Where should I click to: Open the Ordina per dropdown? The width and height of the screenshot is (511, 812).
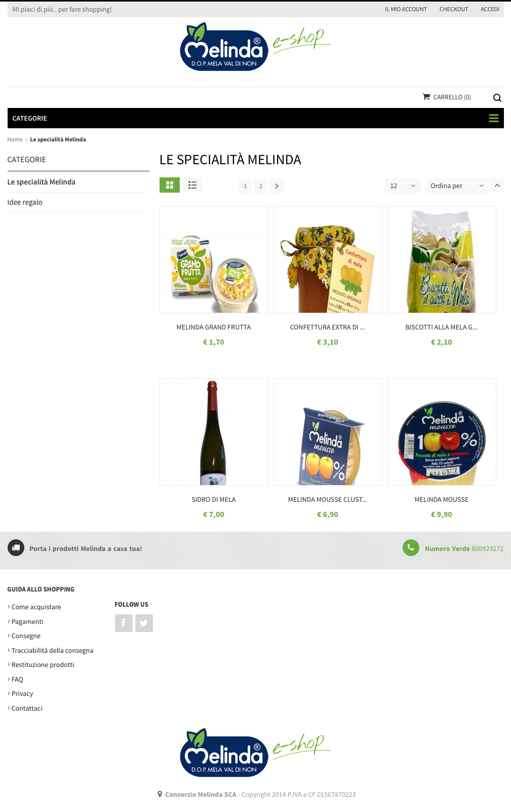tap(457, 186)
